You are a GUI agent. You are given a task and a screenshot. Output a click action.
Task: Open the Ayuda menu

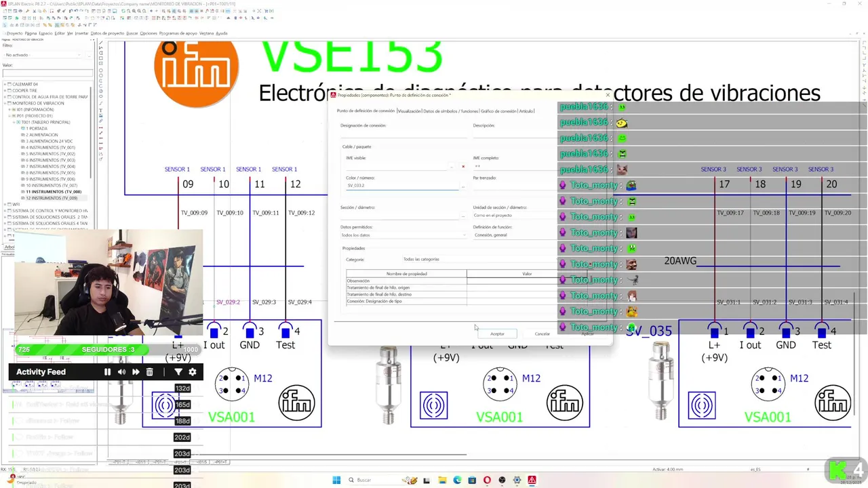click(x=221, y=33)
